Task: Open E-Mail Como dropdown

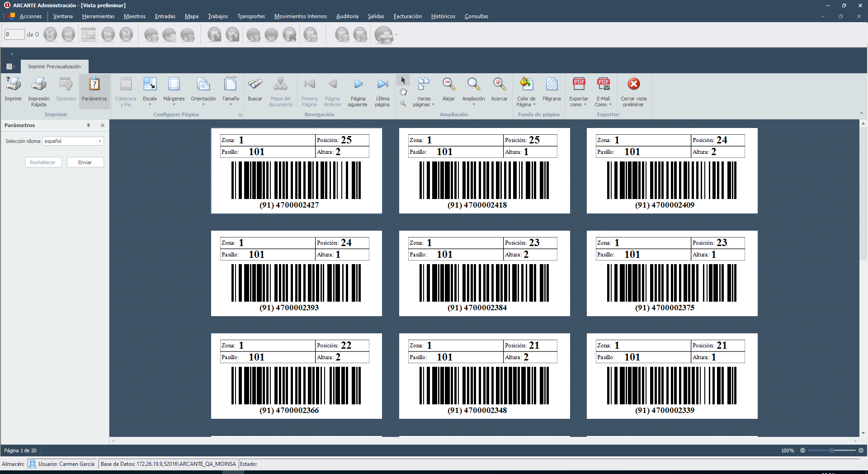Action: click(603, 91)
